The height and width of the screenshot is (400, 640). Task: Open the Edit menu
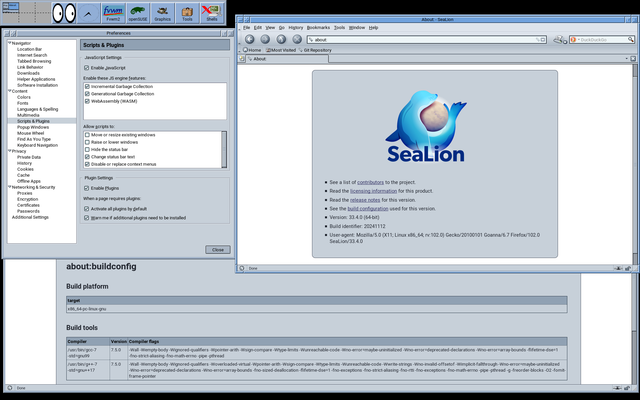coord(258,28)
